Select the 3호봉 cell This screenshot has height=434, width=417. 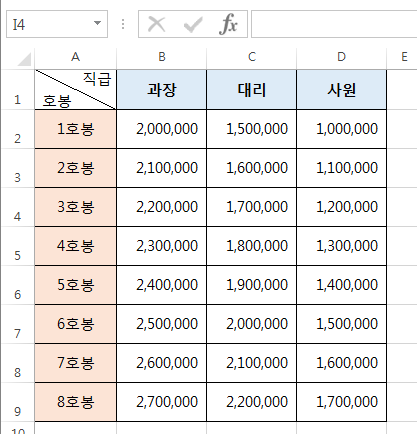76,207
